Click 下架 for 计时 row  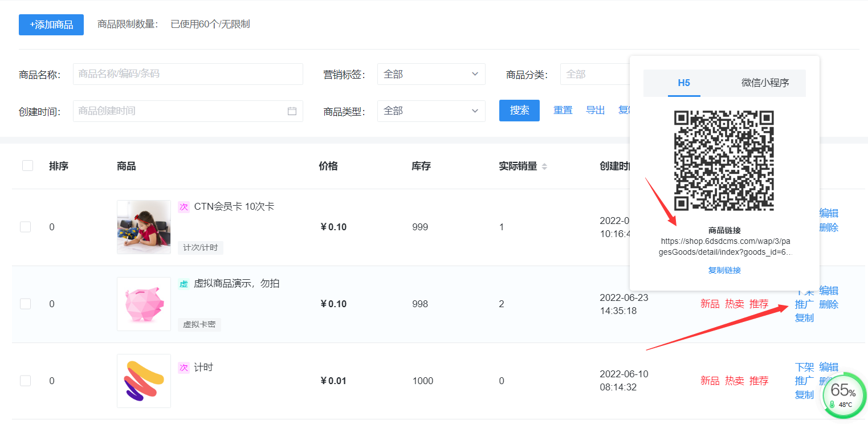(804, 367)
